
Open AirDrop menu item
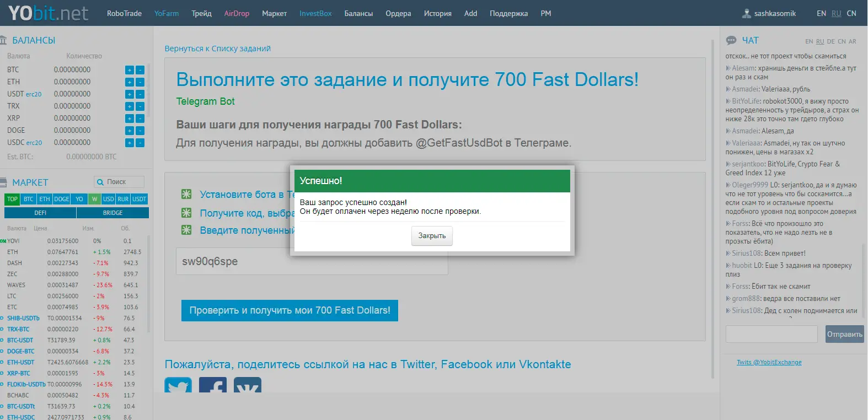click(x=237, y=13)
